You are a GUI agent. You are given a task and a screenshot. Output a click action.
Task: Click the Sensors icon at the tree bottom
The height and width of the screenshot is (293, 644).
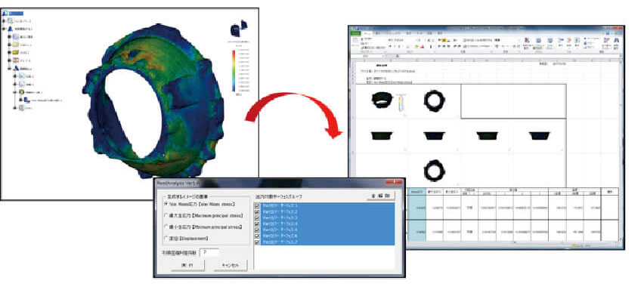(21, 108)
